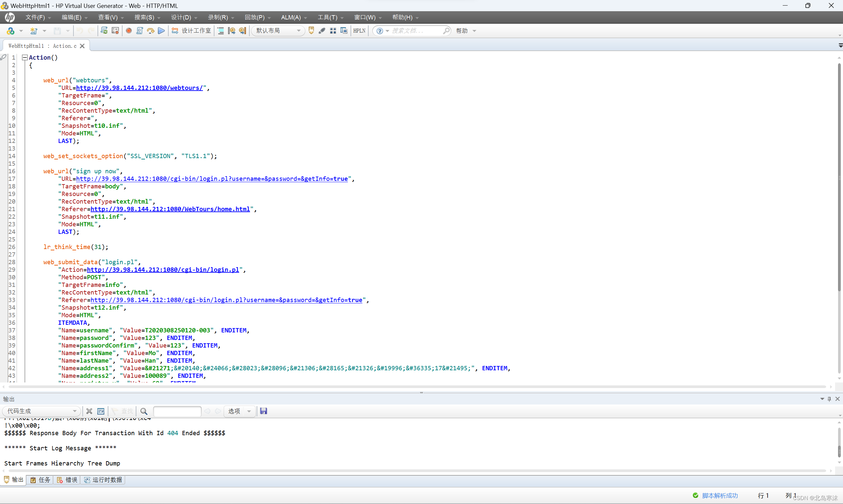Click the webtours URL link on line 5
843x504 pixels.
(x=139, y=88)
